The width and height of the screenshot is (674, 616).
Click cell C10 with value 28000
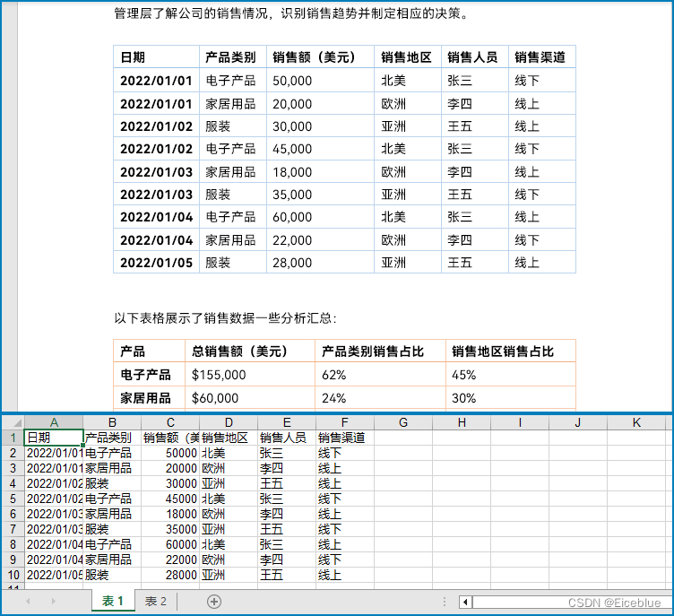170,575
